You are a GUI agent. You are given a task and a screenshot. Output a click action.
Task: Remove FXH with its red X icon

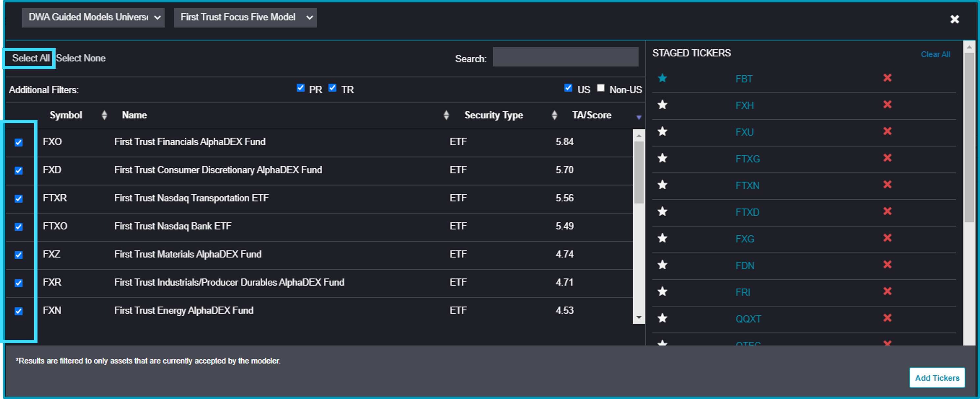click(887, 104)
